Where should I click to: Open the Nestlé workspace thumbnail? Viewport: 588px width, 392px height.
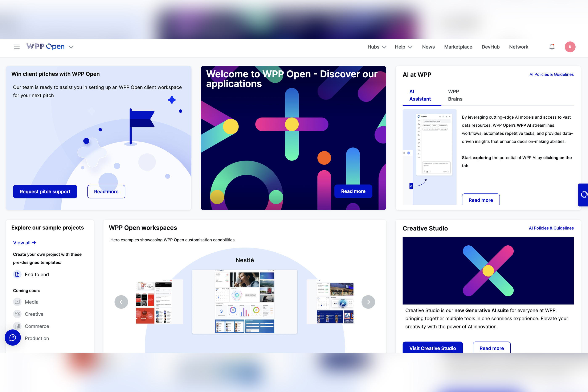point(245,302)
